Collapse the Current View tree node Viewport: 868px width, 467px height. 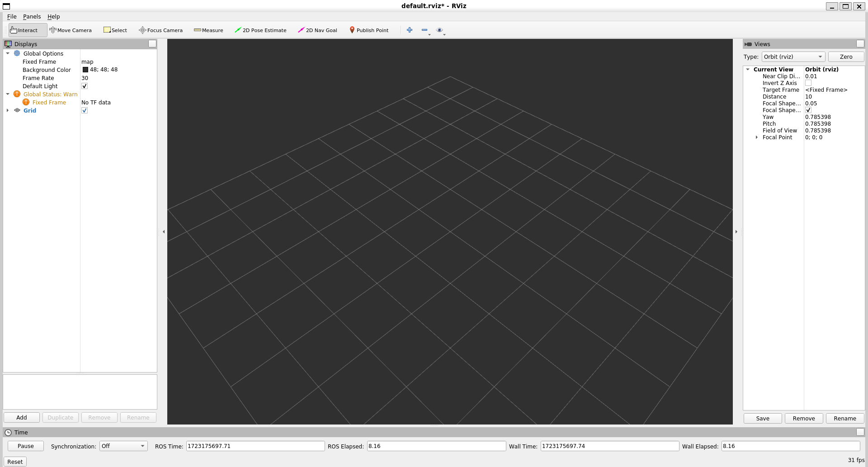pyautogui.click(x=748, y=70)
